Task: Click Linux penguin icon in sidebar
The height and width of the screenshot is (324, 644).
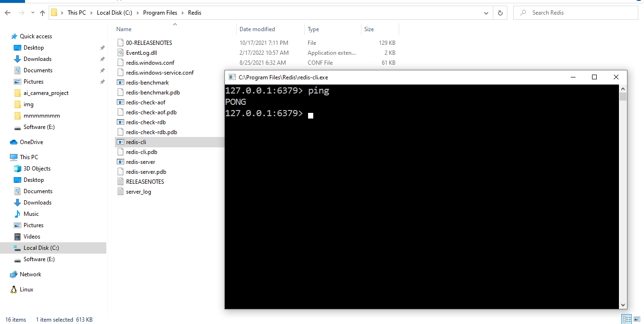Action: 14,290
